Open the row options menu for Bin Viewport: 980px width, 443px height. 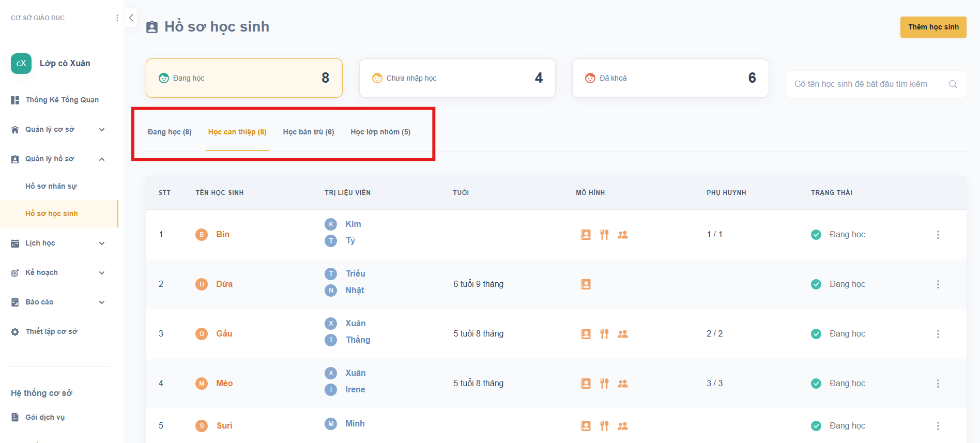coord(938,235)
